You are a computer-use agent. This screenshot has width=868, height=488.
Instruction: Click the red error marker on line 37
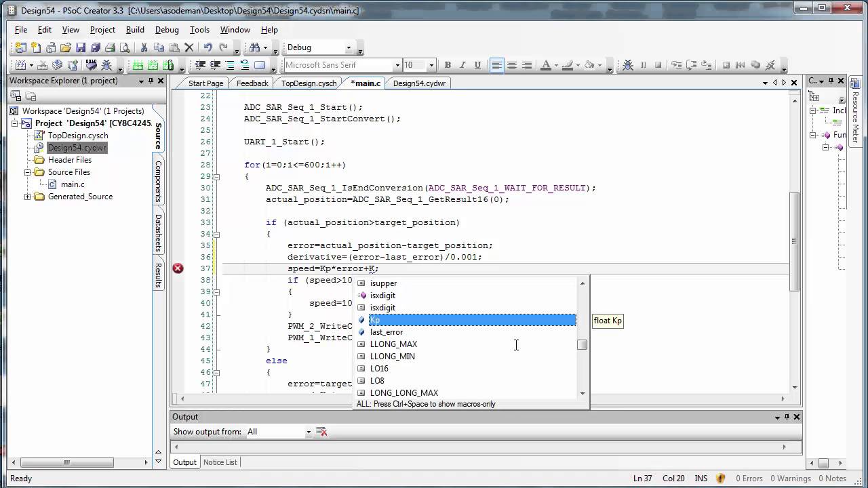(x=178, y=268)
